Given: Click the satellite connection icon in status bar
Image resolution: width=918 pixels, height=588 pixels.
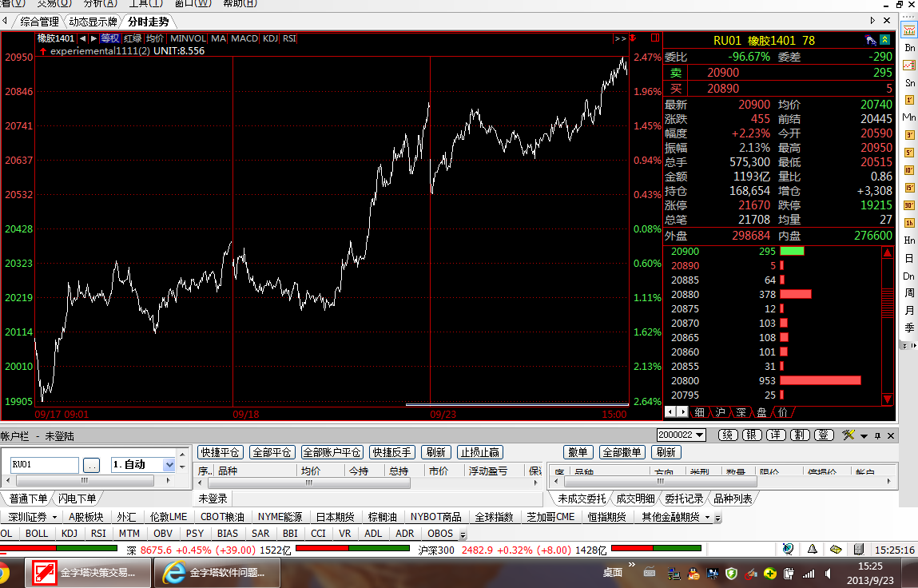Looking at the screenshot, I should click(x=789, y=550).
